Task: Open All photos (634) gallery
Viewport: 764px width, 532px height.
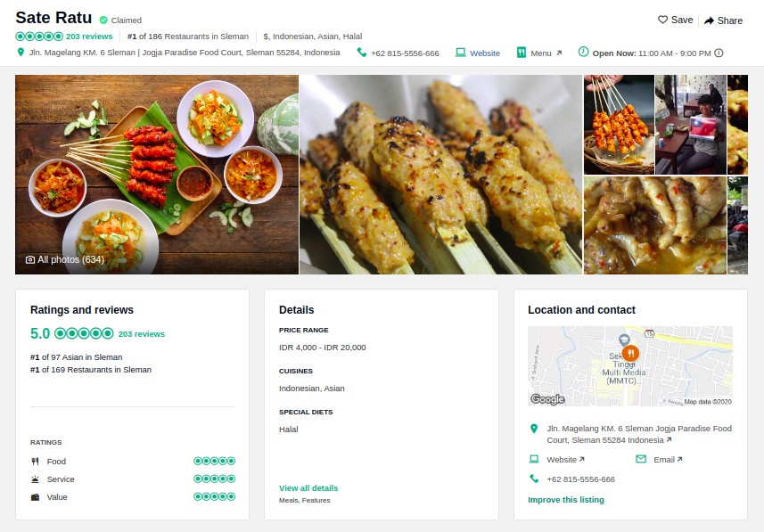Action: pyautogui.click(x=65, y=259)
